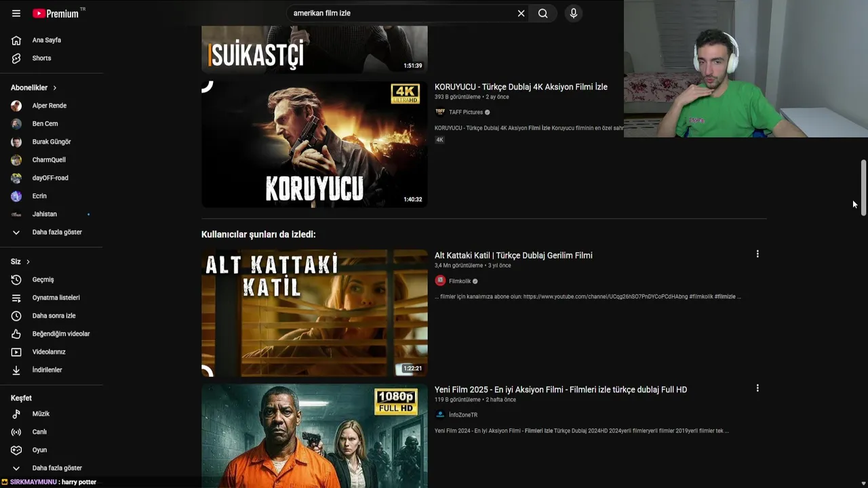The width and height of the screenshot is (868, 488).
Task: Click the page vertical scrollbar thumb
Action: (863, 188)
